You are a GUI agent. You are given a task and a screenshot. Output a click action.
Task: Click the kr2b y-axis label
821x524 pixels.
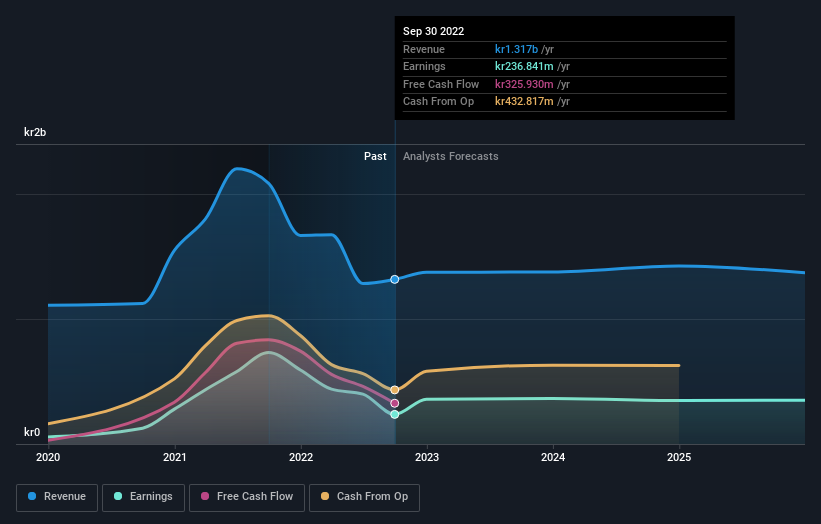click(x=35, y=132)
